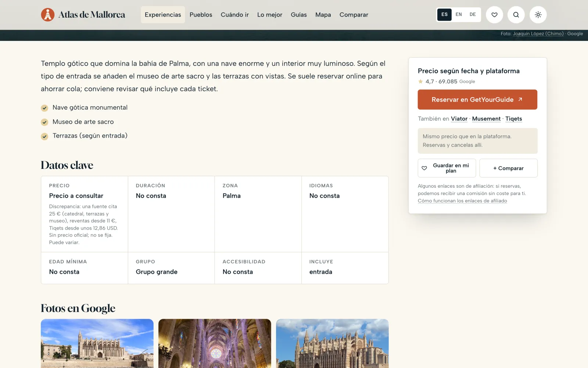The image size is (588, 368).
Task: Click the 'Museo de arte sacro' list item
Action: point(77,122)
